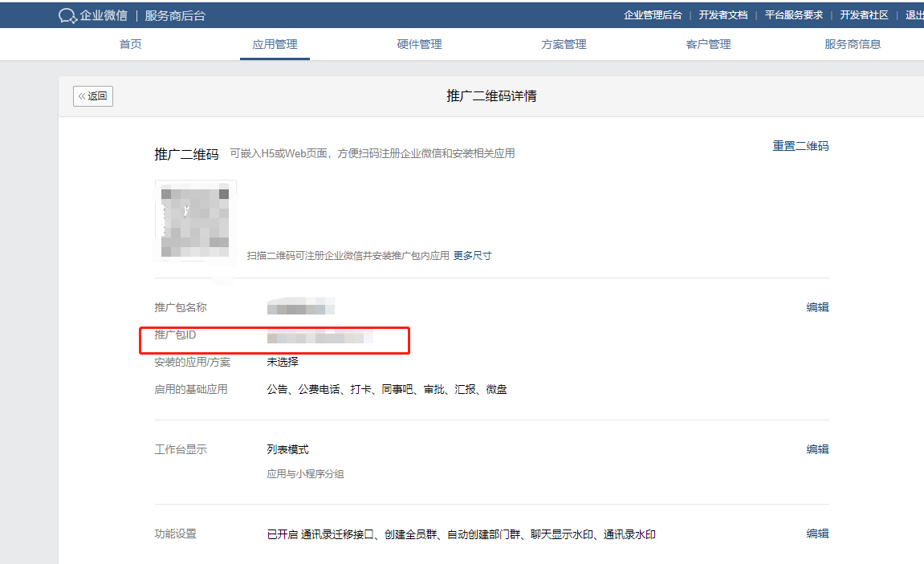Screen dimensions: 924x564
Task: Open the 硬件管理 tab
Action: [419, 44]
